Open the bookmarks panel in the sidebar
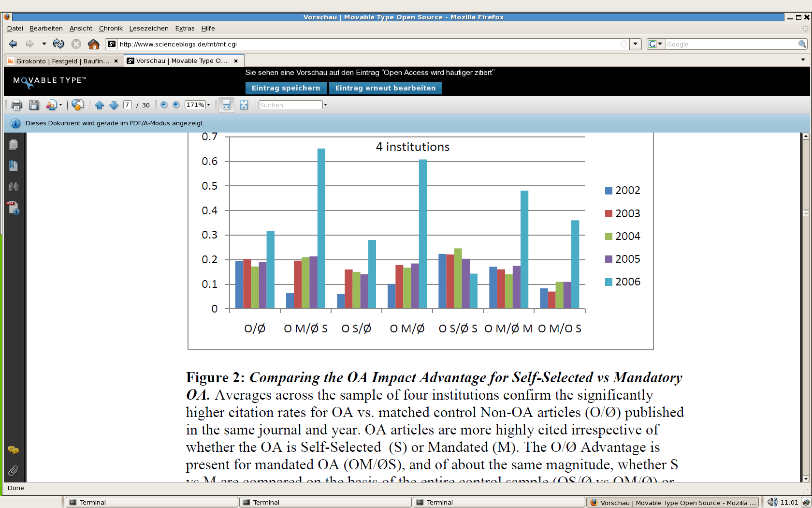This screenshot has height=508, width=812. [x=14, y=165]
